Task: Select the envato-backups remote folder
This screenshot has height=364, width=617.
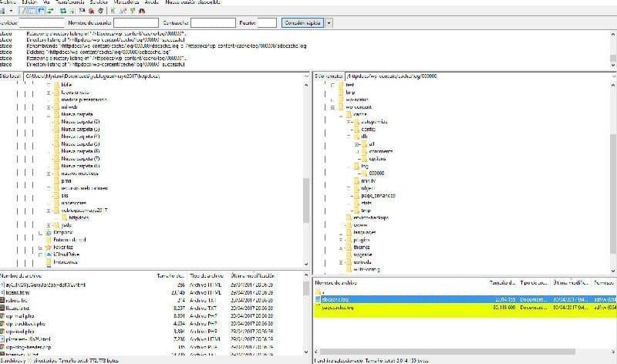Action: pyautogui.click(x=371, y=217)
